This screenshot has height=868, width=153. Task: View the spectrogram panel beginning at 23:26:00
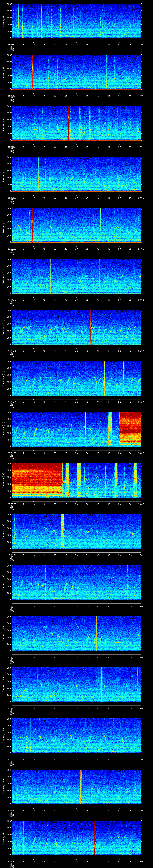click(x=77, y=531)
